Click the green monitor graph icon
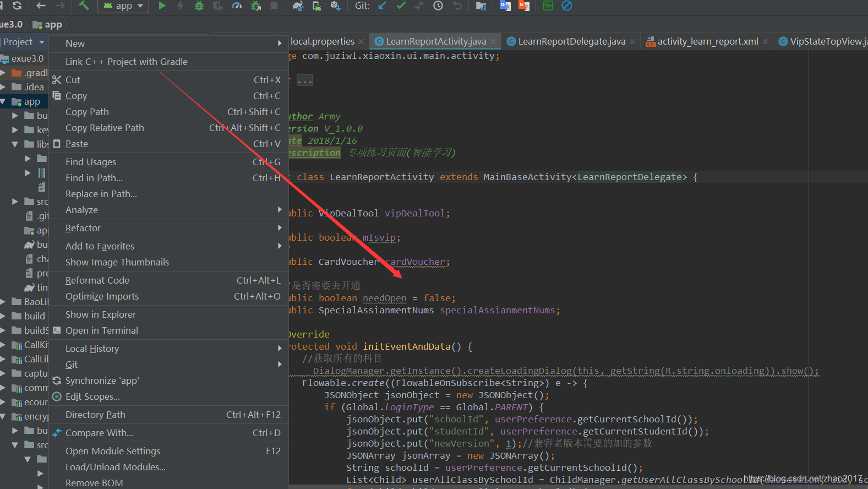 548,6
